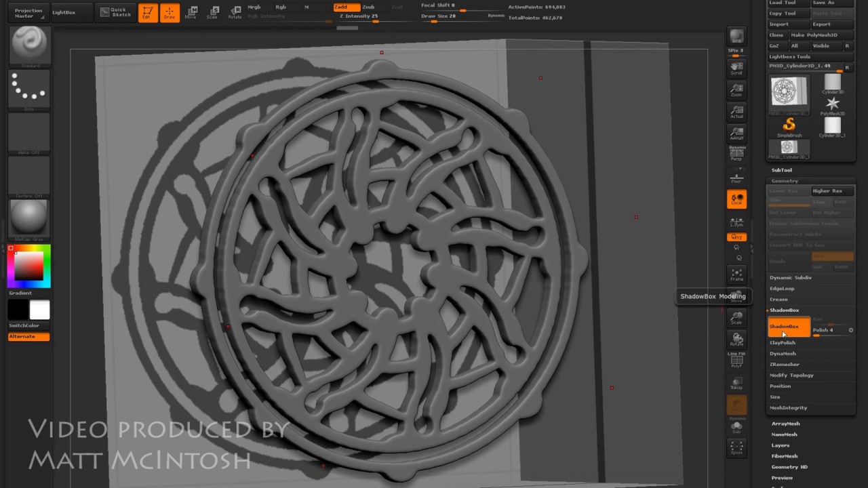Click the Actual size icon
Image resolution: width=868 pixels, height=488 pixels.
coord(736,112)
